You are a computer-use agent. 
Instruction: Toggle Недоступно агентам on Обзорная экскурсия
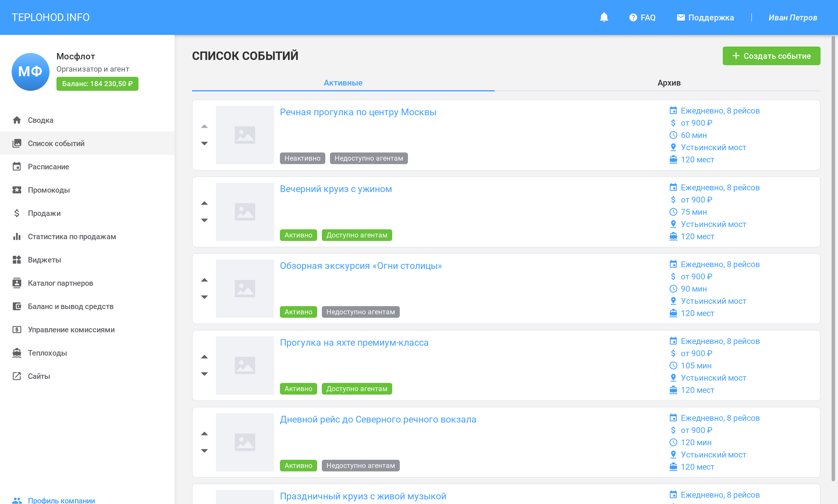(361, 312)
